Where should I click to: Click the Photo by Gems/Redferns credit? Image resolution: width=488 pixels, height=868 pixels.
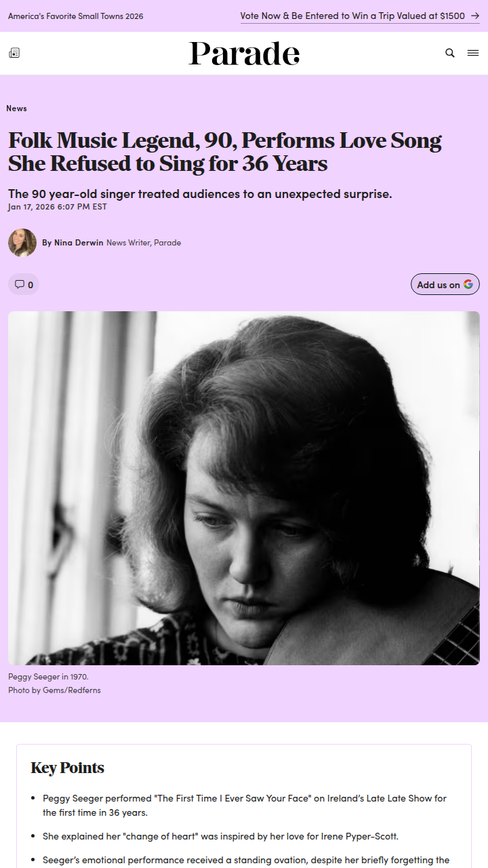tap(54, 690)
